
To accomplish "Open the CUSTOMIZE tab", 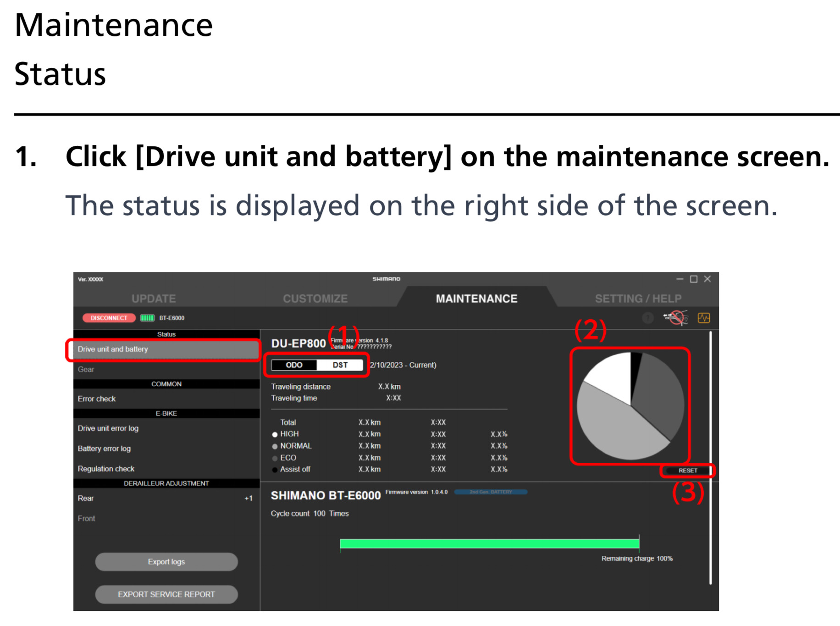I will click(x=315, y=299).
